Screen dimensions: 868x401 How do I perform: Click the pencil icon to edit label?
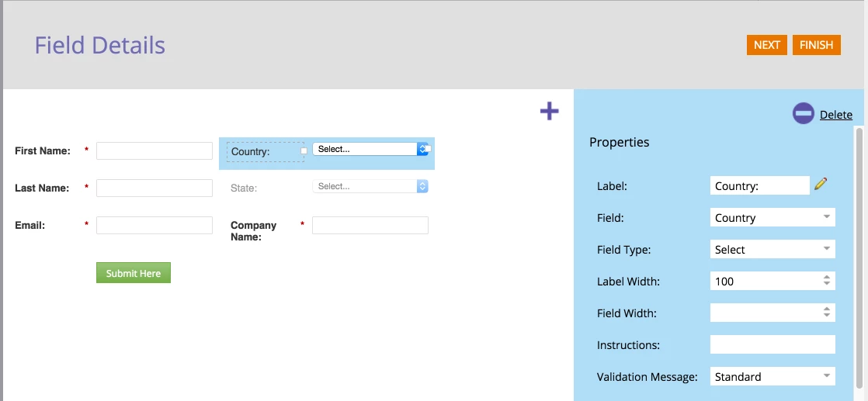point(821,184)
